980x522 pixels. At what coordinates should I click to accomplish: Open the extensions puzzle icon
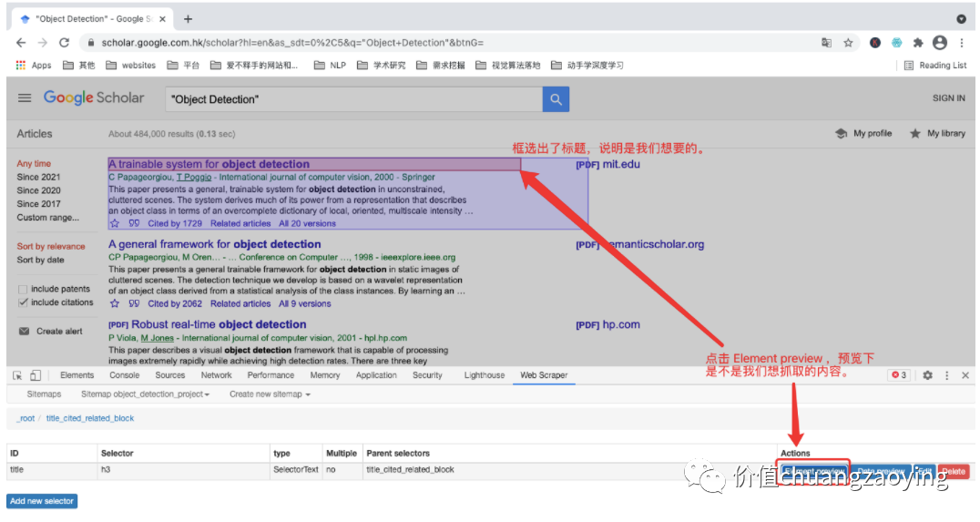coord(917,43)
